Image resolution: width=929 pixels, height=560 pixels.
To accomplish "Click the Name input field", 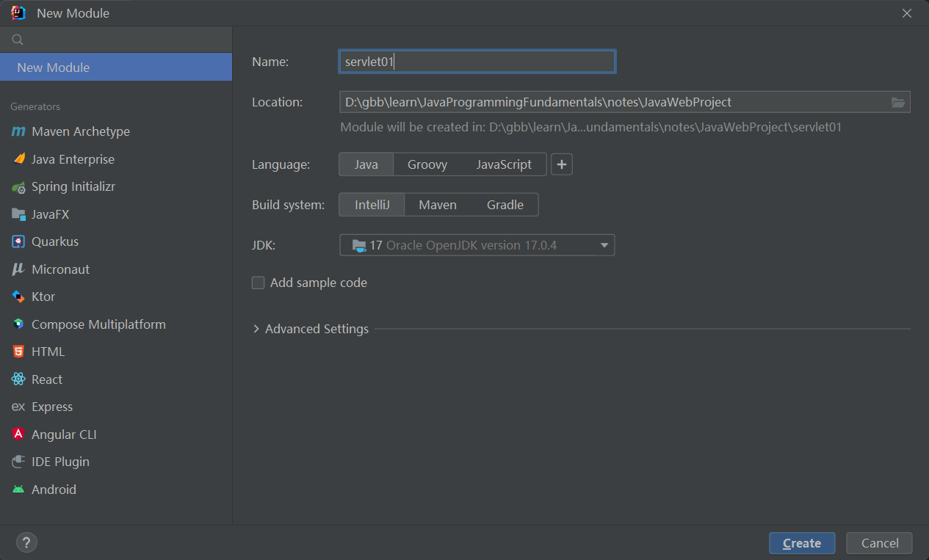I will coord(477,62).
